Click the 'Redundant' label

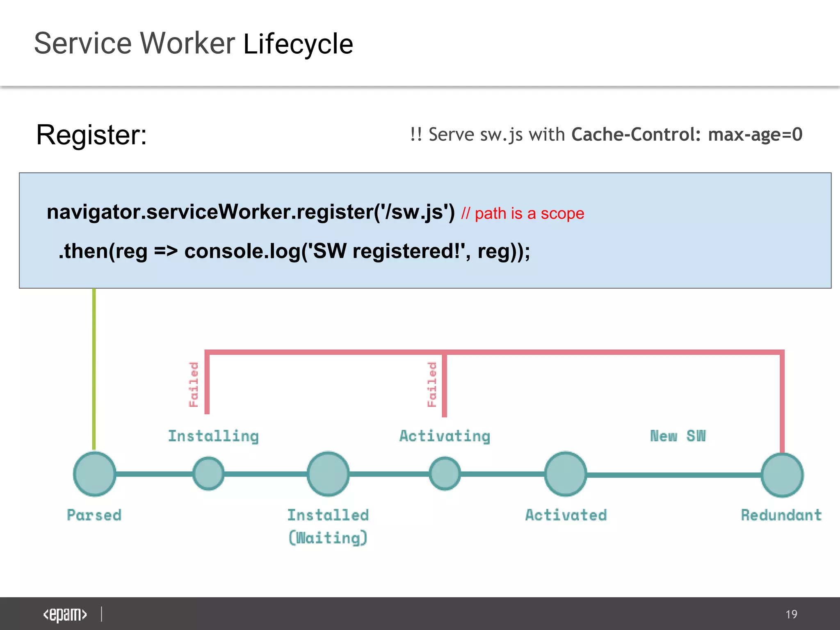[781, 515]
